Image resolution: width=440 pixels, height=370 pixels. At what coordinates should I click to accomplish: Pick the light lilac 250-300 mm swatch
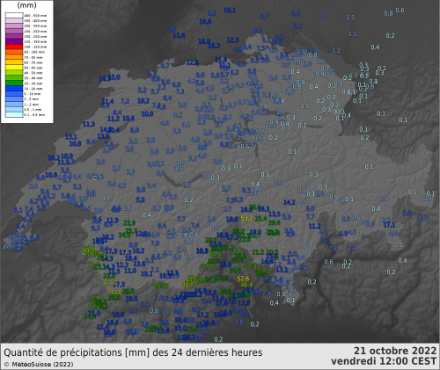14,26
